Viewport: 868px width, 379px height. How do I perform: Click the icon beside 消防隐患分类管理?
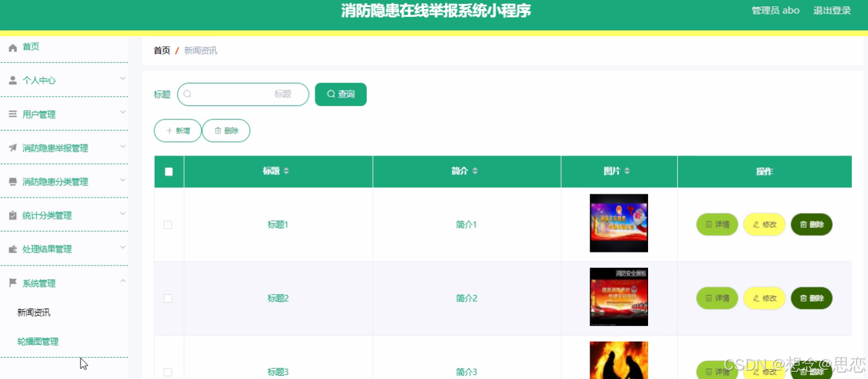tap(12, 182)
